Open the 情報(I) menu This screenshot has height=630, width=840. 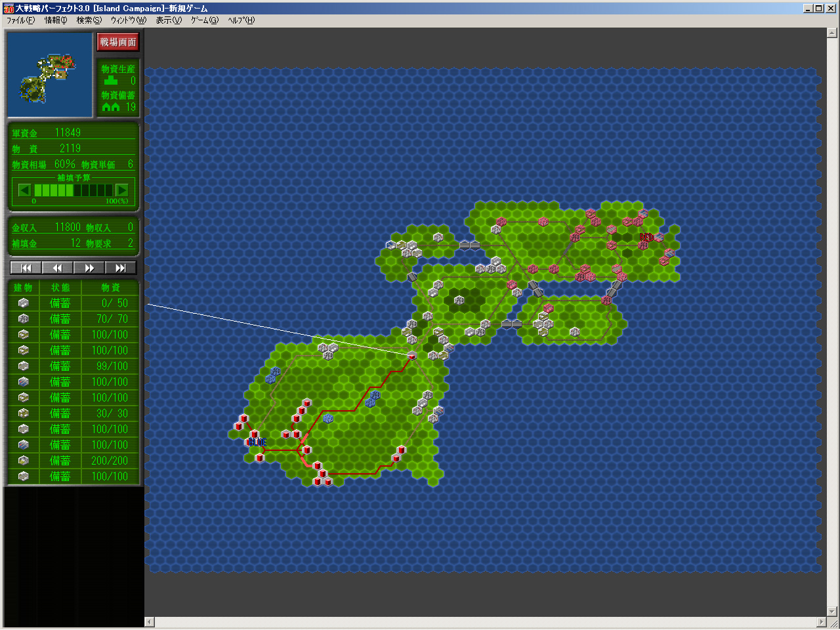[x=56, y=20]
